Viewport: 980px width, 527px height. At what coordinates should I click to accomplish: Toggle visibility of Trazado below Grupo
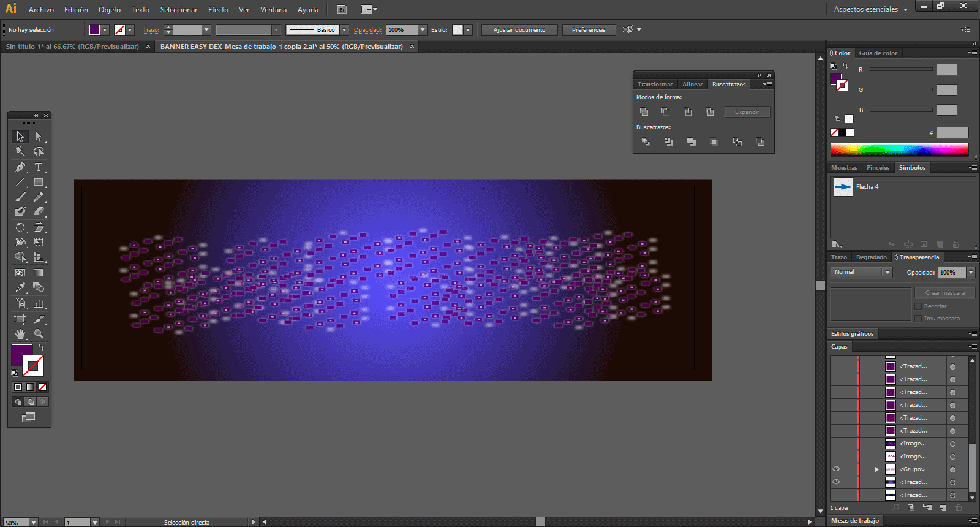tap(836, 482)
